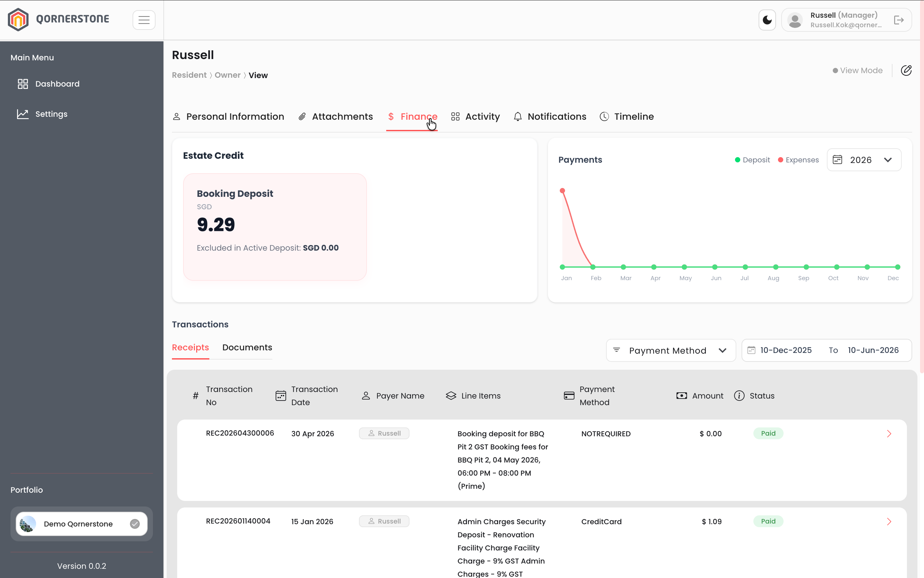Click the calendar icon in date range field
This screenshot has height=578, width=924.
click(751, 350)
